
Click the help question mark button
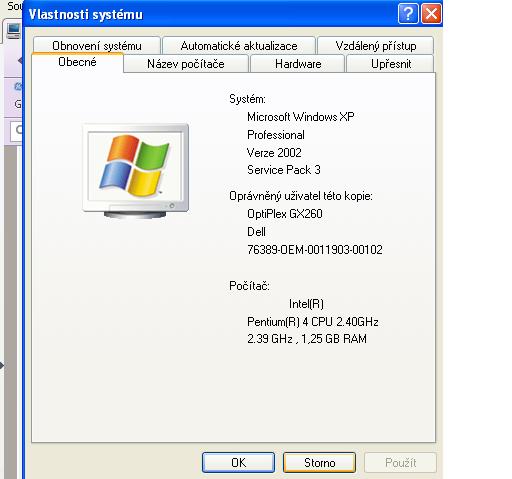point(408,14)
